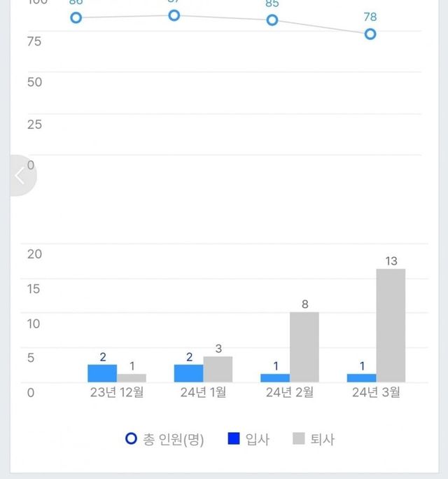This screenshot has width=448, height=479.
Task: Click the gray 퇴사 bar showing 3
Action: [218, 369]
